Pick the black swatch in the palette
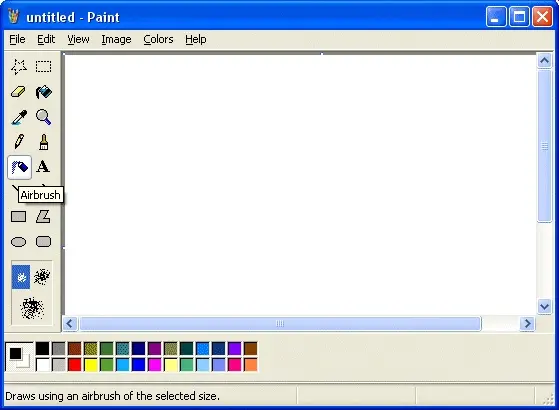559x410 pixels. point(42,348)
